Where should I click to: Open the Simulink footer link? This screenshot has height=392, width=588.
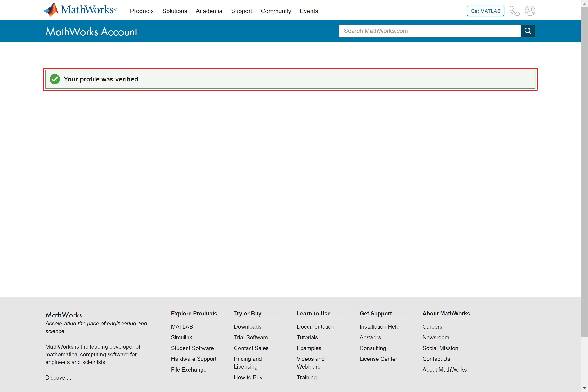click(x=182, y=337)
